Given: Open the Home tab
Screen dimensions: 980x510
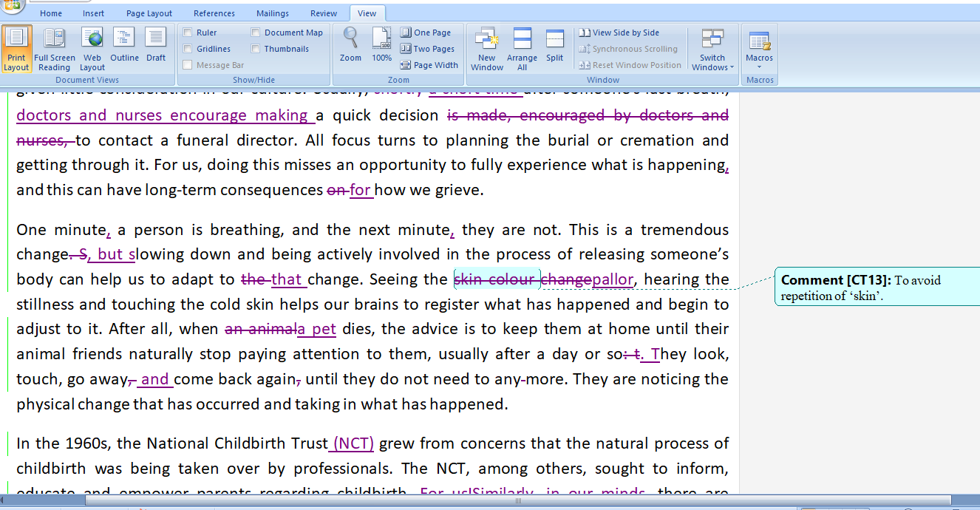Looking at the screenshot, I should [51, 13].
